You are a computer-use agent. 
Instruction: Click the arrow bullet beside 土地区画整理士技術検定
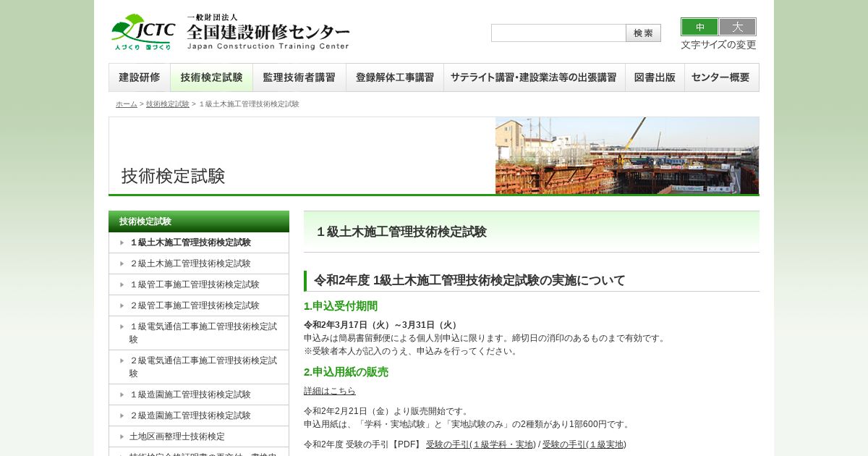pos(122,436)
